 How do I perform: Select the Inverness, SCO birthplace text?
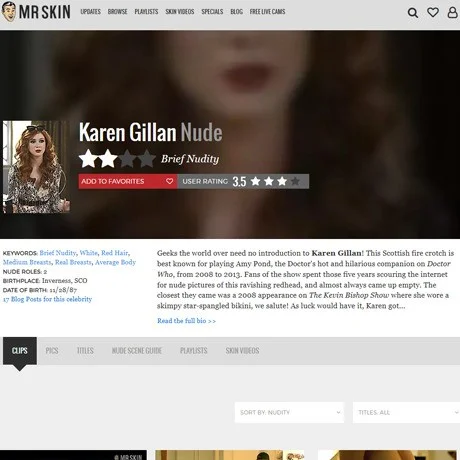click(64, 281)
